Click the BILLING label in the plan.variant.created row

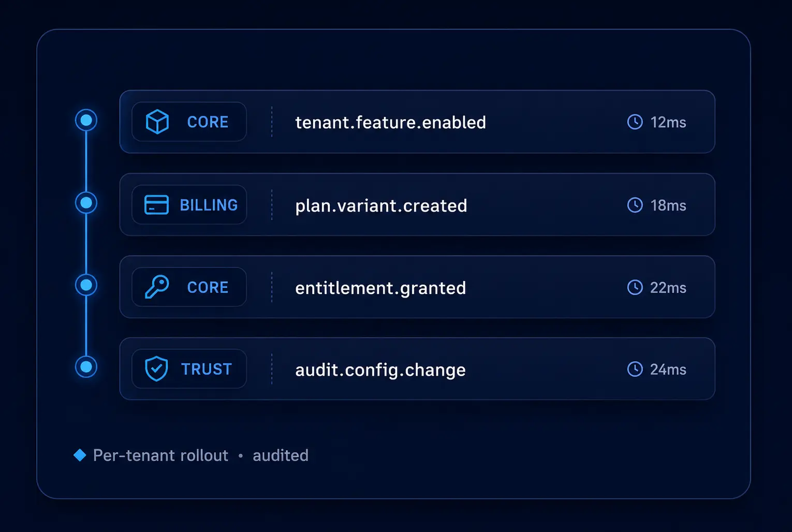pyautogui.click(x=209, y=205)
